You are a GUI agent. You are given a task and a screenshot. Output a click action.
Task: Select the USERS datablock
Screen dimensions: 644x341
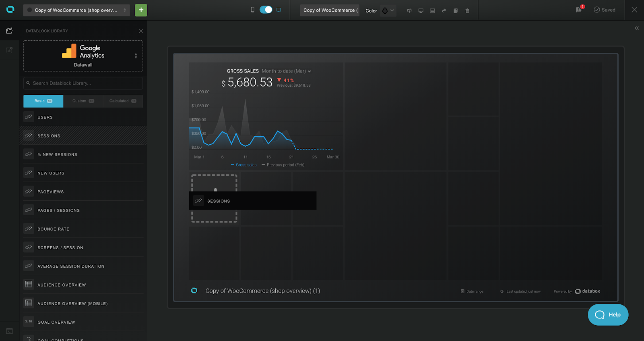[x=83, y=117]
